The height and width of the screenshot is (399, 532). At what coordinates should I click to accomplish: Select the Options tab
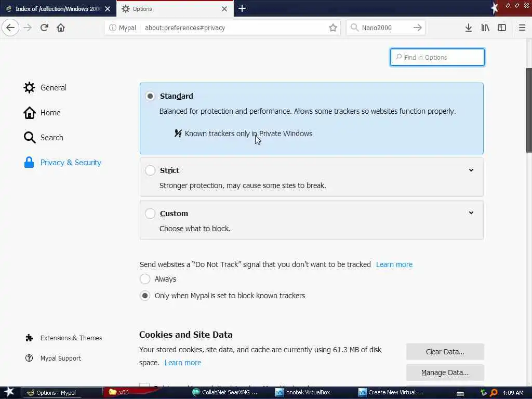point(175,9)
